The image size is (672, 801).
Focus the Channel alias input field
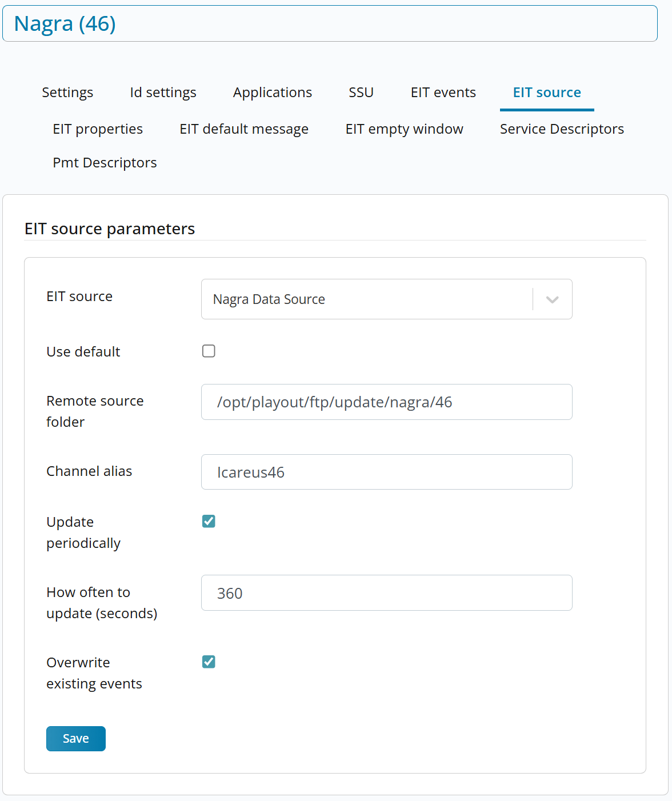(386, 472)
